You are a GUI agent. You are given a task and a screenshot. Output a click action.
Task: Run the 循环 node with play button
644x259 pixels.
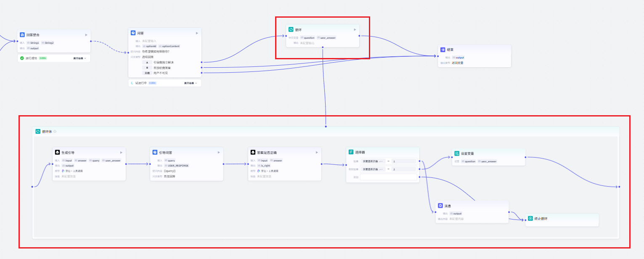click(x=355, y=29)
